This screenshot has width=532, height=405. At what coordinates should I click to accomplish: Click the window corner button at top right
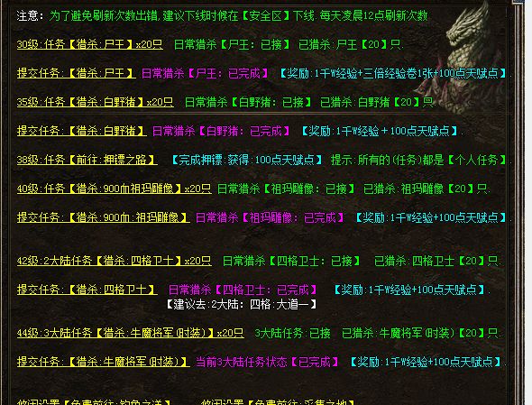tap(519, 2)
